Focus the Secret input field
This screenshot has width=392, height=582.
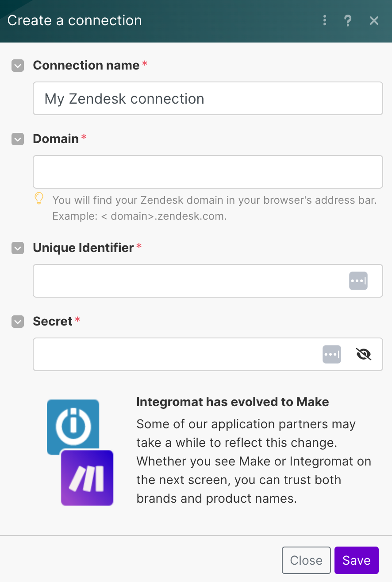pyautogui.click(x=208, y=354)
